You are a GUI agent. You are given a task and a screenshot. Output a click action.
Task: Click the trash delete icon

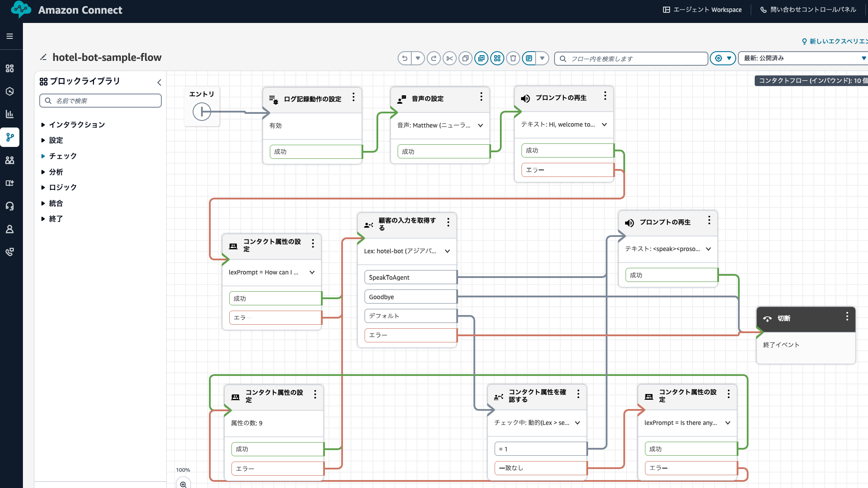pos(513,58)
